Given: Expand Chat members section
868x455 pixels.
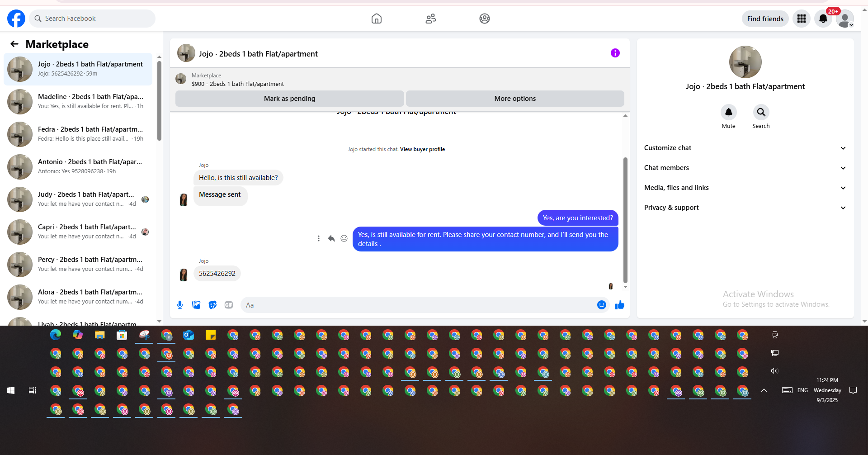Looking at the screenshot, I should pyautogui.click(x=745, y=168).
